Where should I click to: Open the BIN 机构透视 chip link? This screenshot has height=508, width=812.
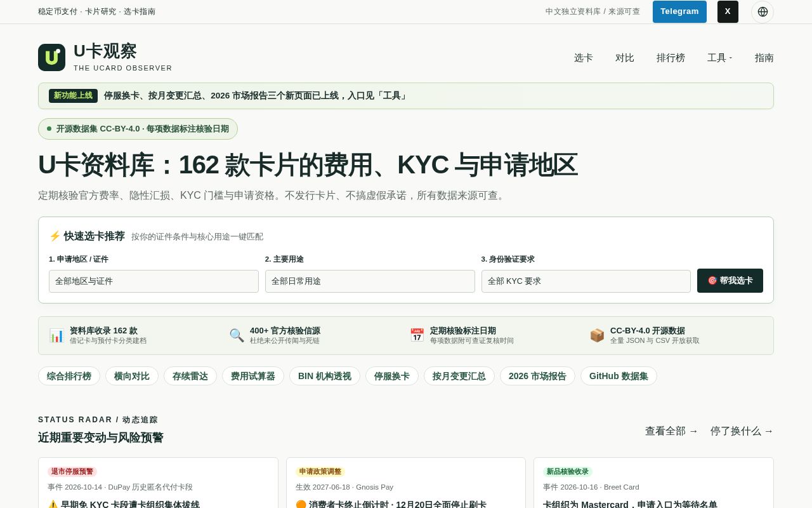[x=325, y=376]
